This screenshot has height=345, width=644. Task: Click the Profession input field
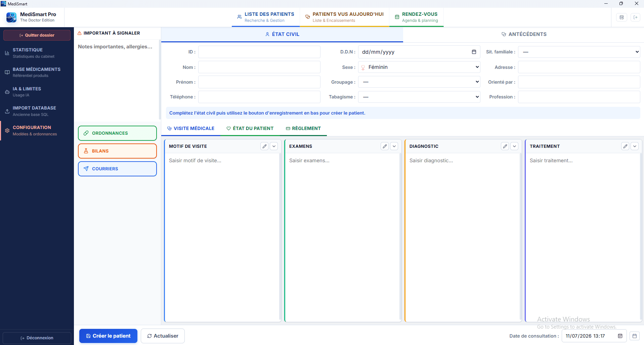[579, 97]
